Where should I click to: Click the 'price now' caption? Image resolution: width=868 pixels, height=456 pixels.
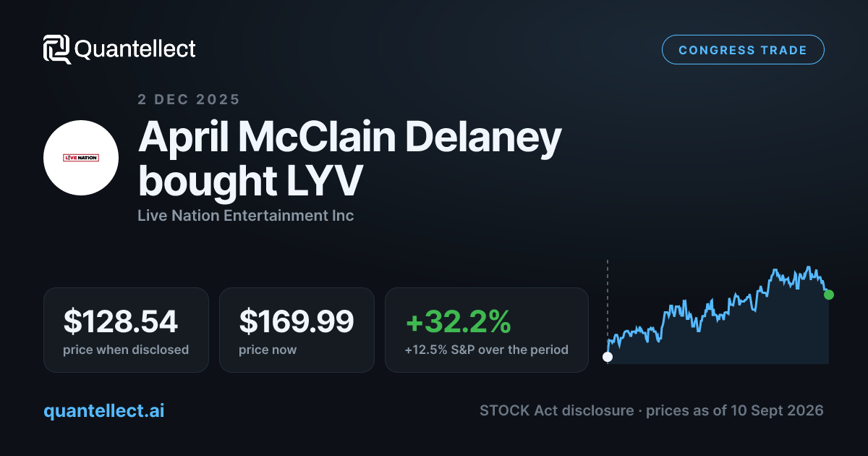pyautogui.click(x=268, y=350)
